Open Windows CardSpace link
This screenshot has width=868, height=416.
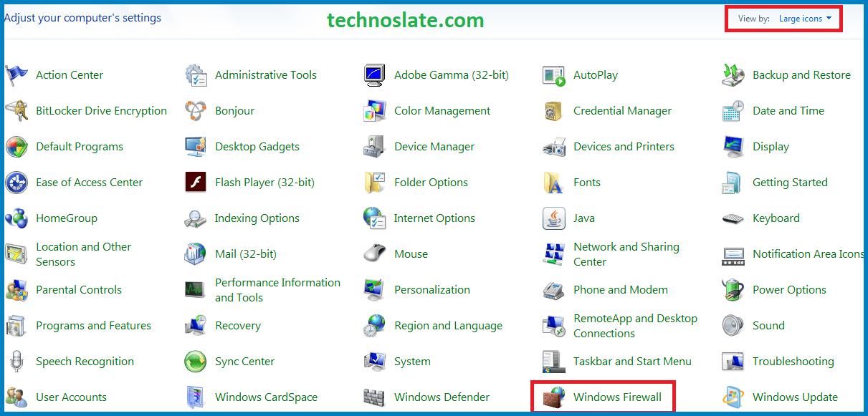[266, 397]
